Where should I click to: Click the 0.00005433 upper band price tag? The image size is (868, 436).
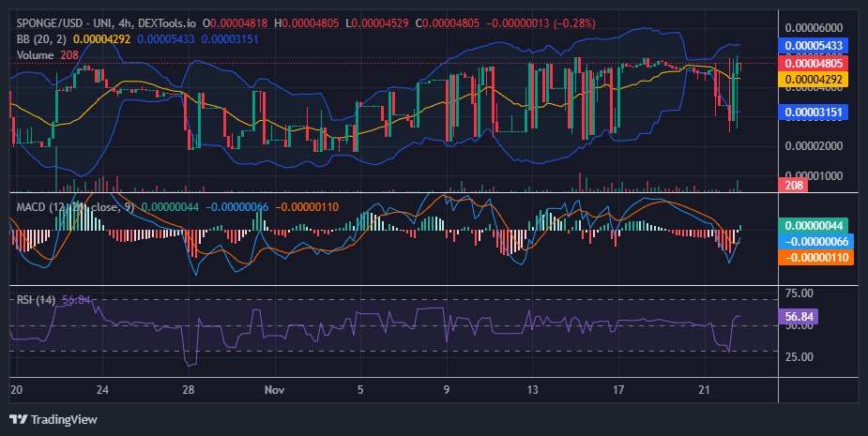[814, 45]
